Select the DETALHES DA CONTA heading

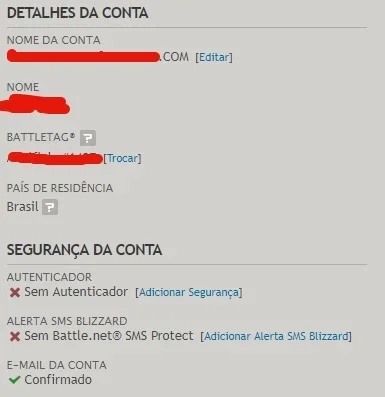click(x=77, y=13)
